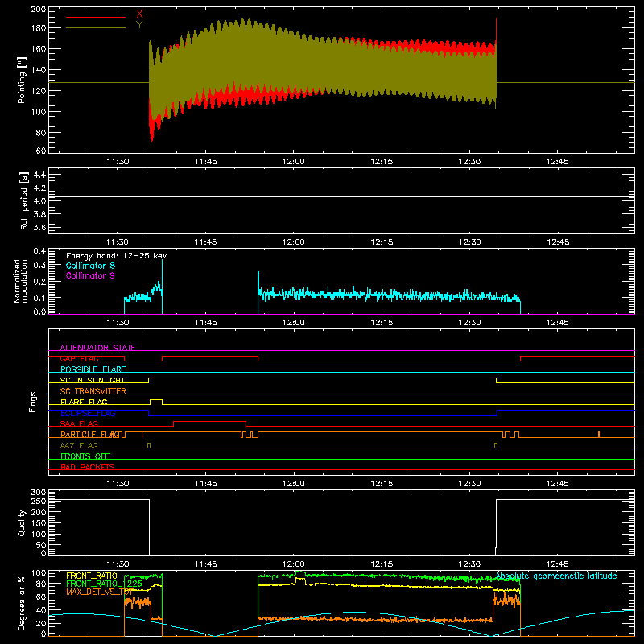This screenshot has height=644, width=644.
Task: Click the 250 tick on Quality axis
Action: pyautogui.click(x=39, y=501)
